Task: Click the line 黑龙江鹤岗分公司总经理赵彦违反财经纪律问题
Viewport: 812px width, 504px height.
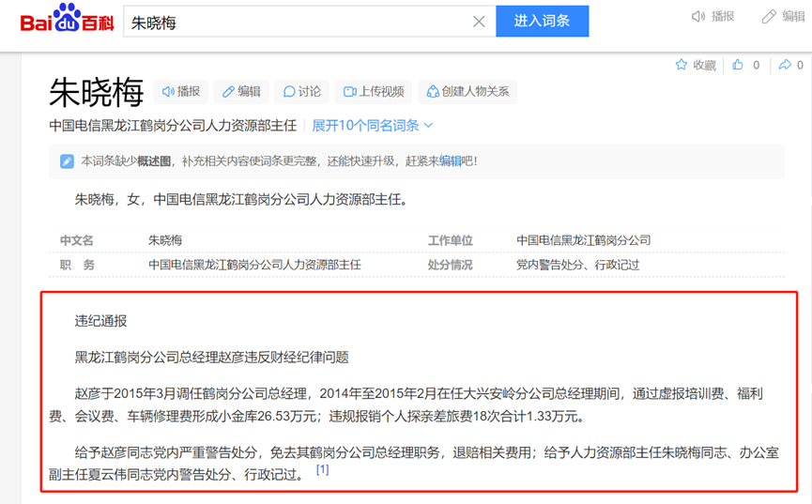Action: click(212, 358)
